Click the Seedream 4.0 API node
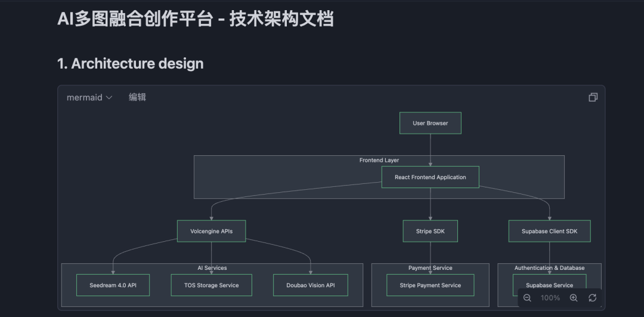 tap(113, 285)
